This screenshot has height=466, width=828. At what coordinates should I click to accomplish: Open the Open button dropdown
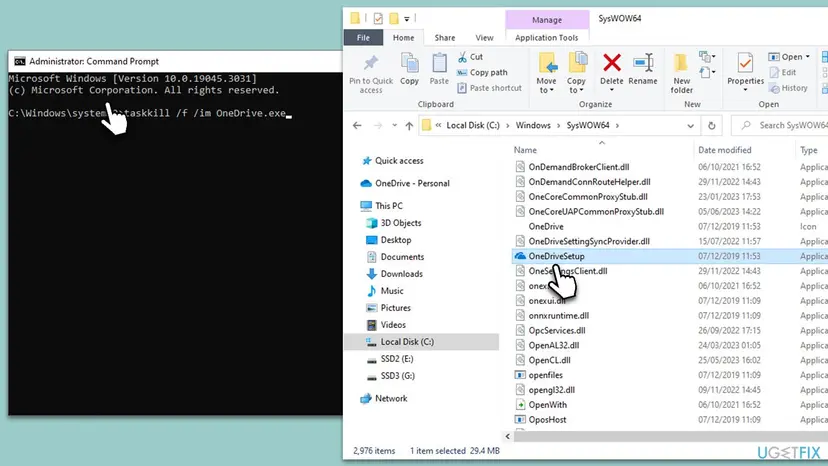[x=807, y=57]
